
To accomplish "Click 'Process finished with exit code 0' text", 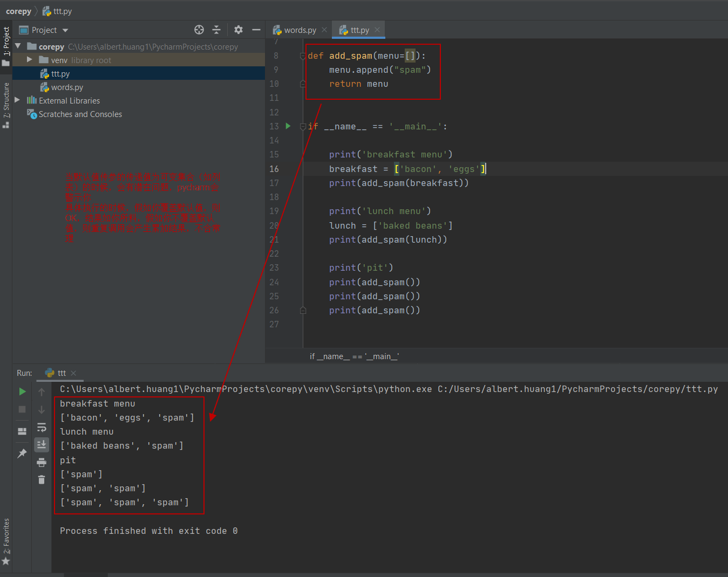I will 148,531.
